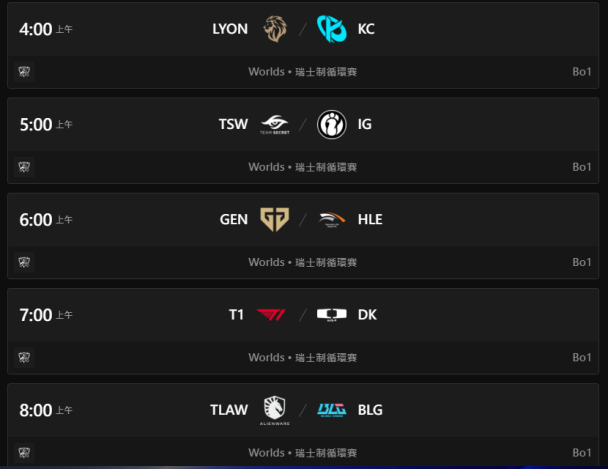Viewport: 608px width, 469px height.
Task: Click the Worlds Swiss label under 6:00 match
Action: 302,262
